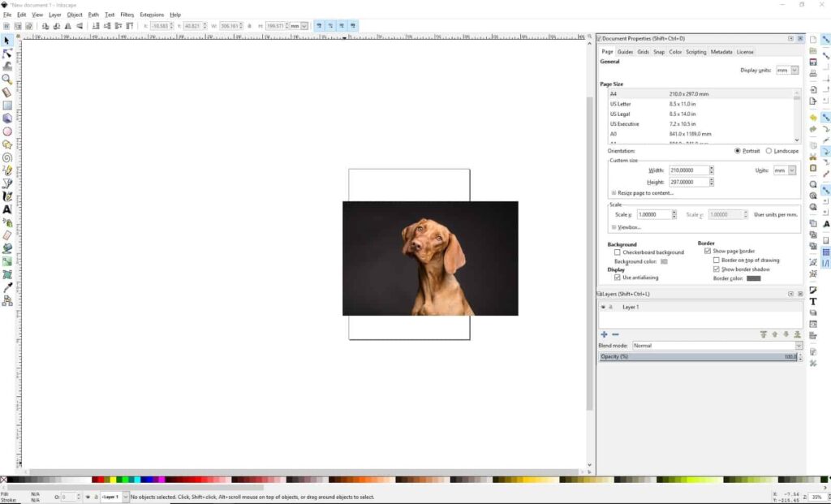Open the Filters menu
Screen dimensions: 831x504
tap(127, 14)
